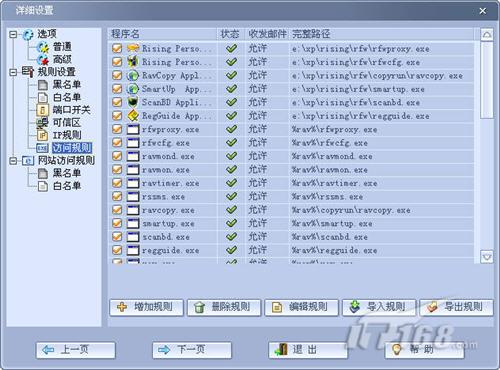Click the 访问规则 exe icon in tree
The height and width of the screenshot is (370, 500).
pyautogui.click(x=42, y=148)
